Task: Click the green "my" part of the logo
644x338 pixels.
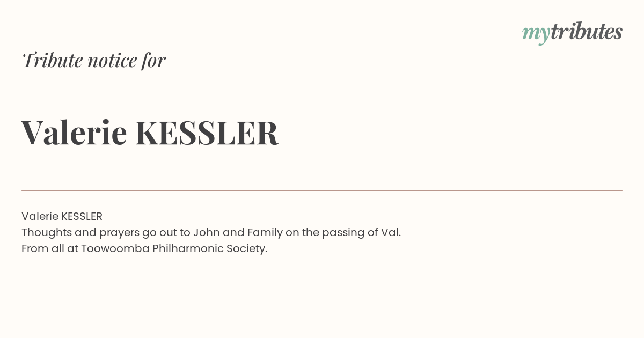Action: pos(536,34)
